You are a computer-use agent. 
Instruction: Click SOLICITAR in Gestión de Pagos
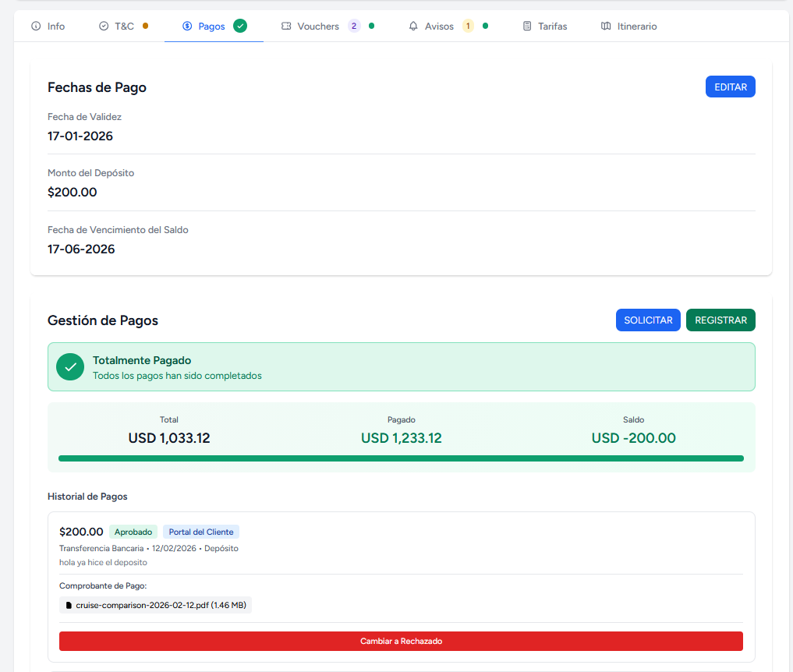coord(648,320)
